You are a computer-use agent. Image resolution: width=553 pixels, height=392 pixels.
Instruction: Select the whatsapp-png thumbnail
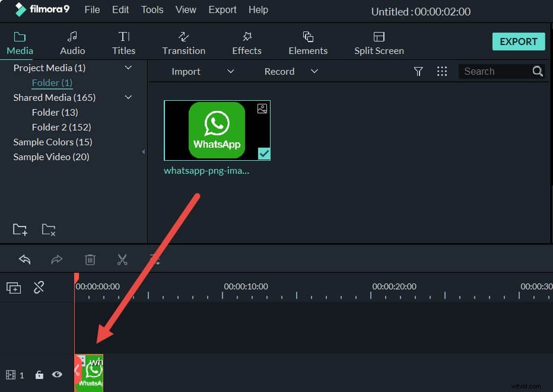217,130
